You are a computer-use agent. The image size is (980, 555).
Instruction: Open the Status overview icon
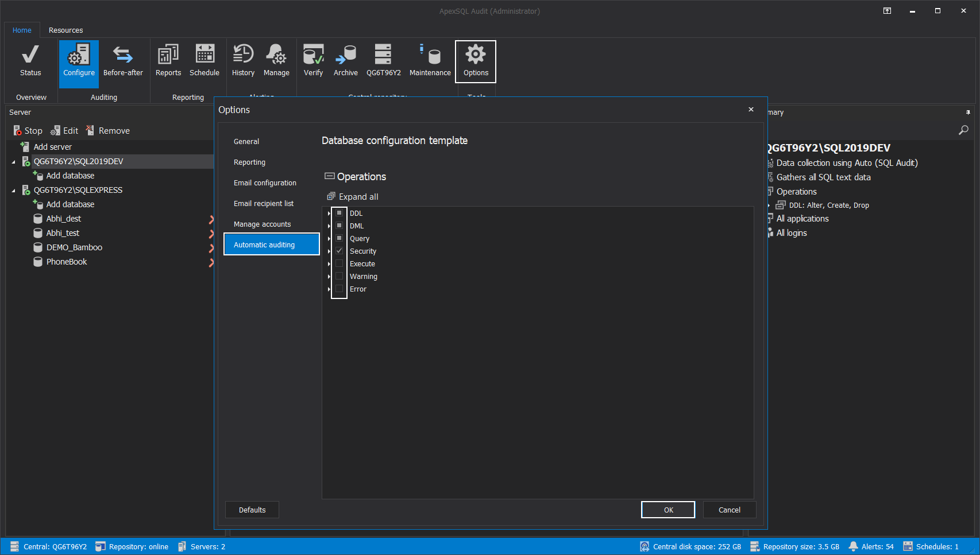[x=30, y=61]
